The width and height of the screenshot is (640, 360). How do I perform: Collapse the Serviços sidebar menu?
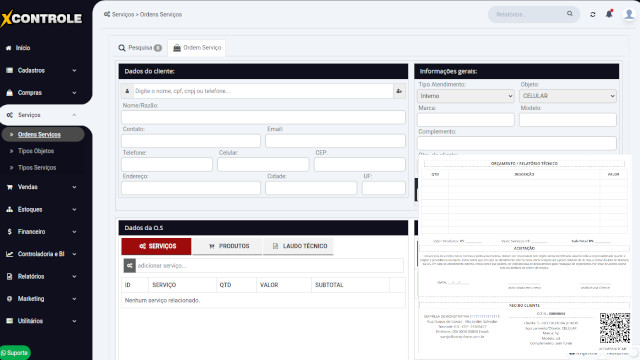[x=41, y=115]
